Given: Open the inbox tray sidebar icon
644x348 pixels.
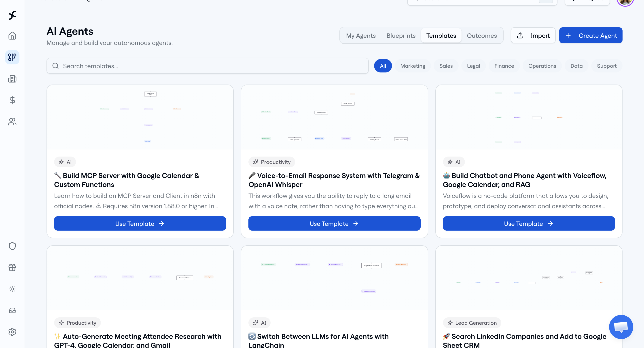Looking at the screenshot, I should 12,310.
